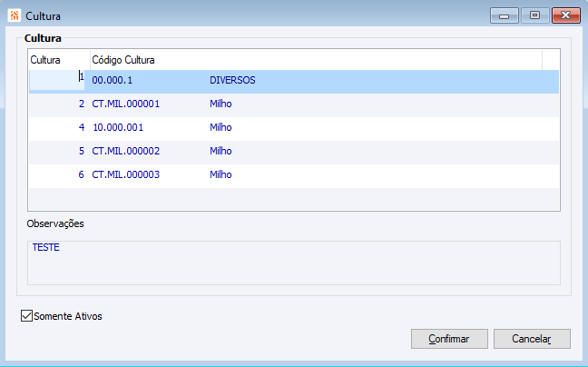The height and width of the screenshot is (367, 588).
Task: Select the row 10.000.001
Action: click(x=294, y=127)
